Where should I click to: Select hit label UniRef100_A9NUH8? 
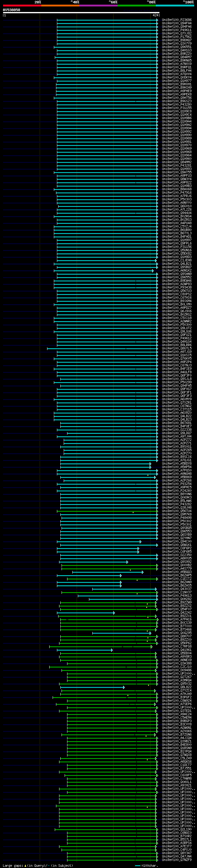177,474
